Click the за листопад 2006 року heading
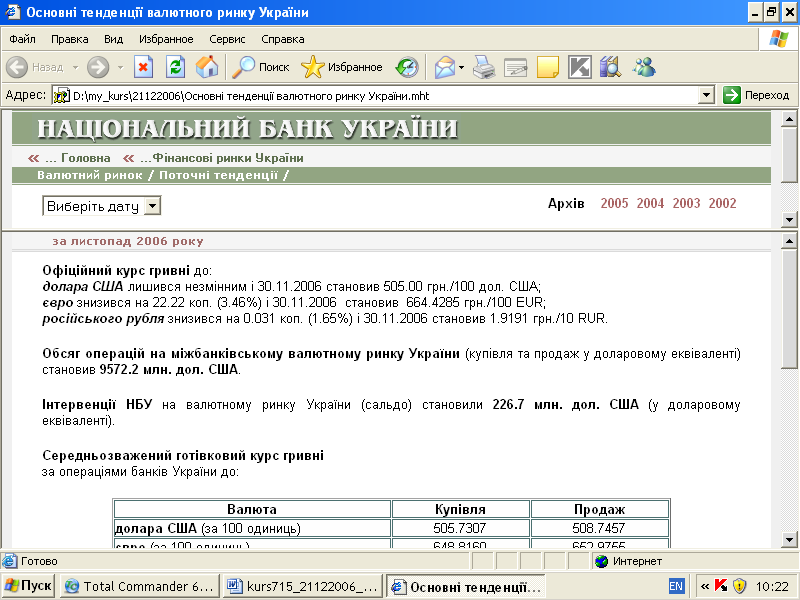Image resolution: width=800 pixels, height=600 pixels. click(128, 241)
